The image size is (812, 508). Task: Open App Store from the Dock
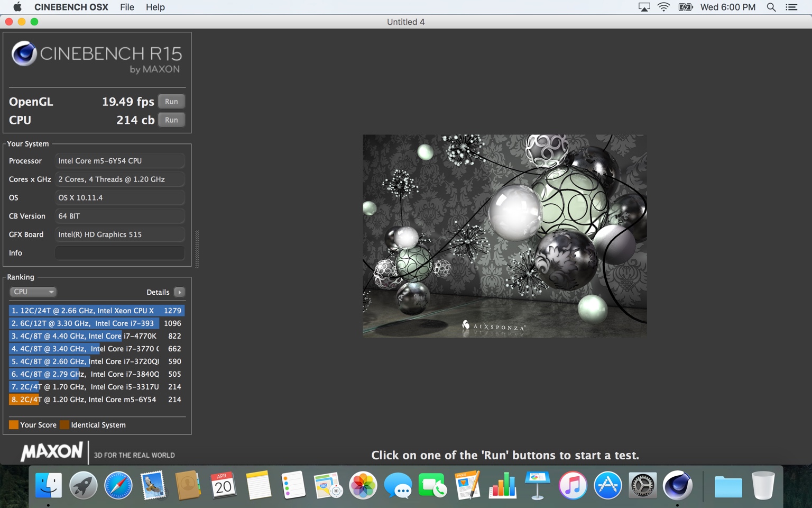pyautogui.click(x=607, y=485)
